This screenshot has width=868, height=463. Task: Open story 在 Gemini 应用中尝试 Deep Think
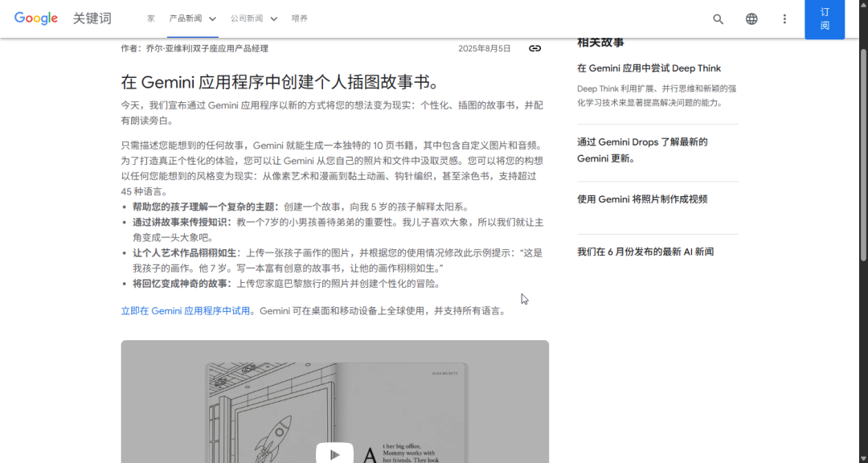649,68
